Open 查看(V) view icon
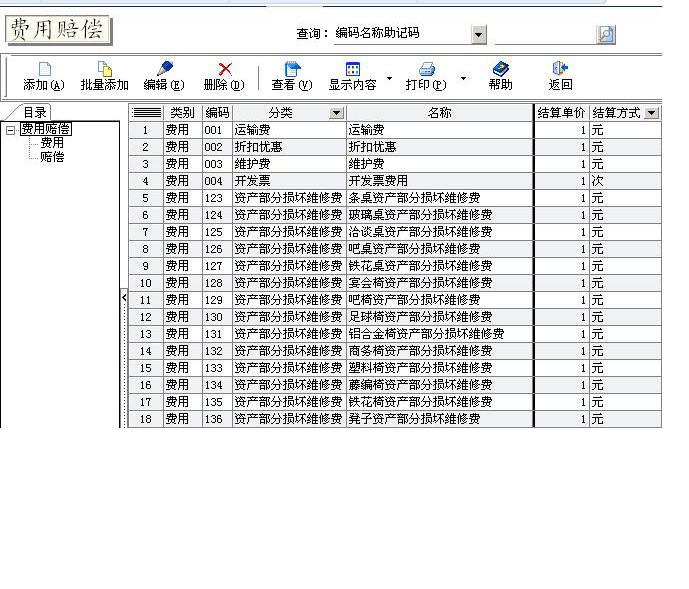Image resolution: width=689 pixels, height=589 pixels. click(292, 69)
